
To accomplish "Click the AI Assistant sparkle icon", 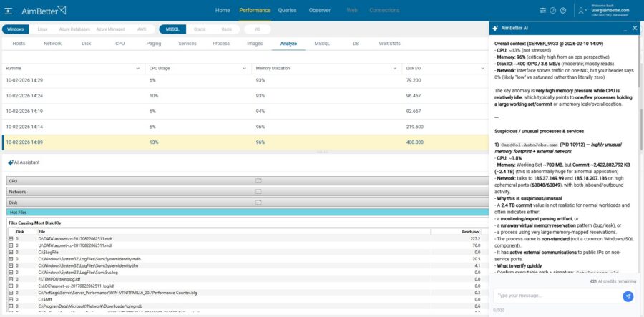I will (11, 162).
